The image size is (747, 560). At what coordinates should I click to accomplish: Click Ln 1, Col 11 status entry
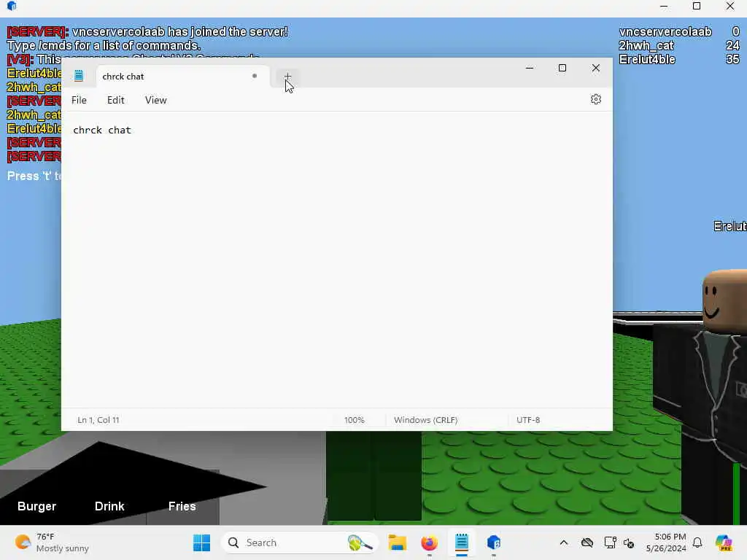[98, 420]
